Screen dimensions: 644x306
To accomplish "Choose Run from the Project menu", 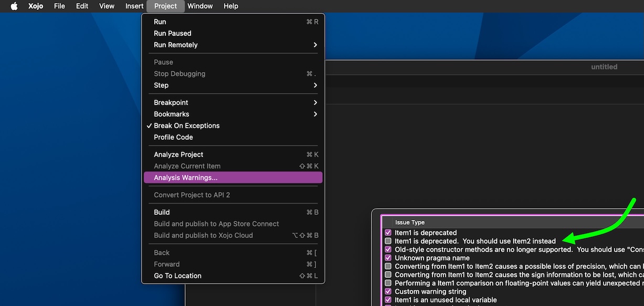I will pyautogui.click(x=233, y=22).
